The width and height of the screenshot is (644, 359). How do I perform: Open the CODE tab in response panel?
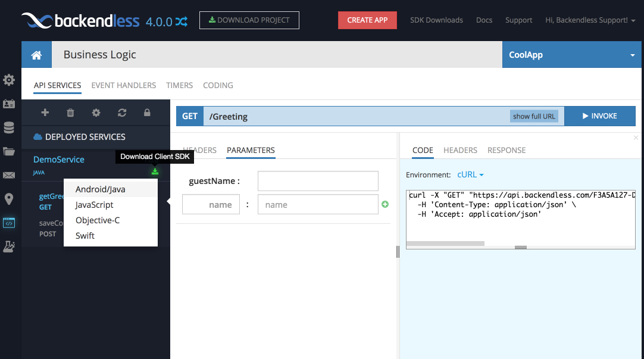[423, 151]
